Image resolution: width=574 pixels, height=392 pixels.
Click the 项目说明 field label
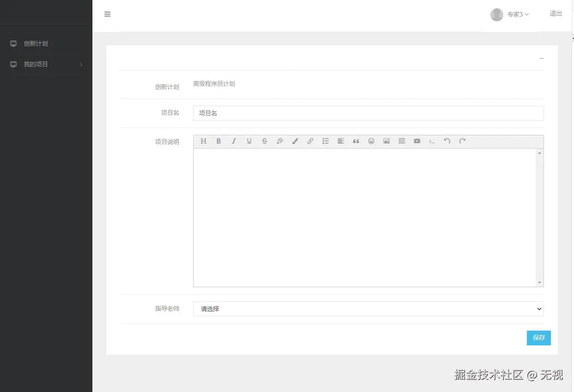click(x=167, y=142)
